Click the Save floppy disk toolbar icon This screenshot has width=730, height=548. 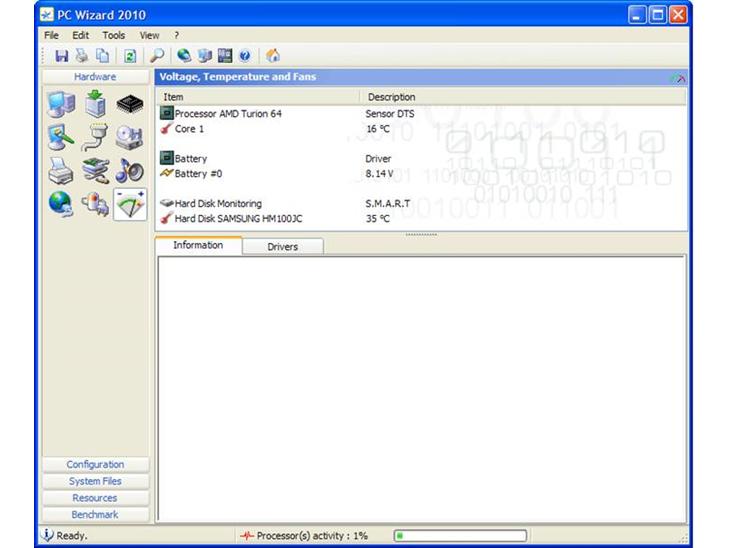[x=62, y=56]
